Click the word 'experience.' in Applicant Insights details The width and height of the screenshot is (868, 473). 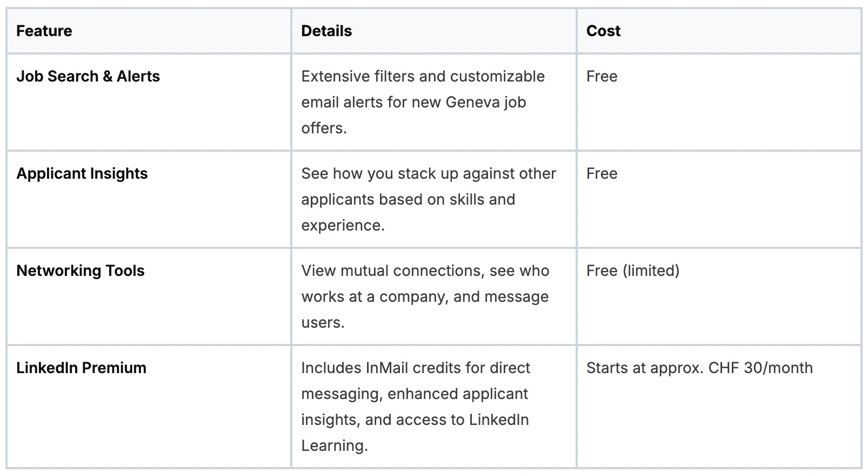coord(343,225)
